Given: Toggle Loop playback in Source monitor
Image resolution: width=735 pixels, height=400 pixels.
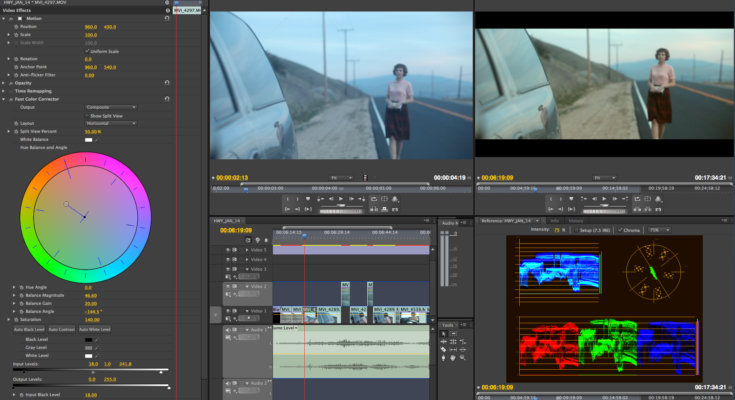Looking at the screenshot, I should [x=374, y=199].
